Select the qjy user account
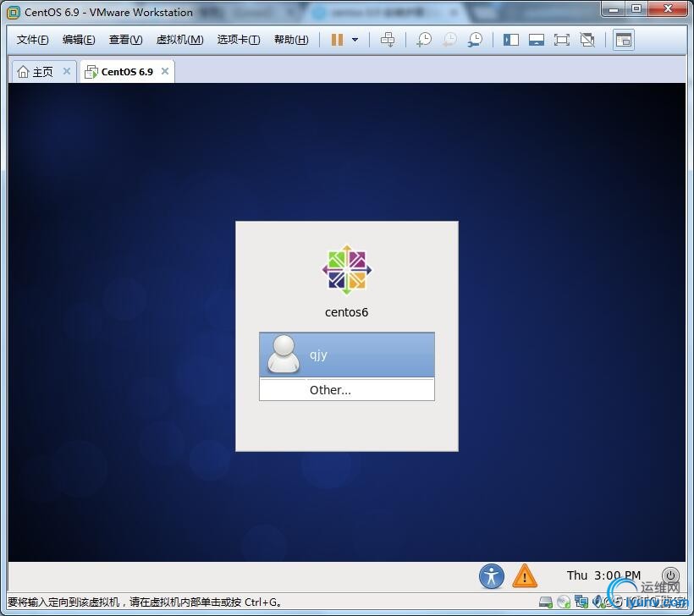 click(x=347, y=355)
